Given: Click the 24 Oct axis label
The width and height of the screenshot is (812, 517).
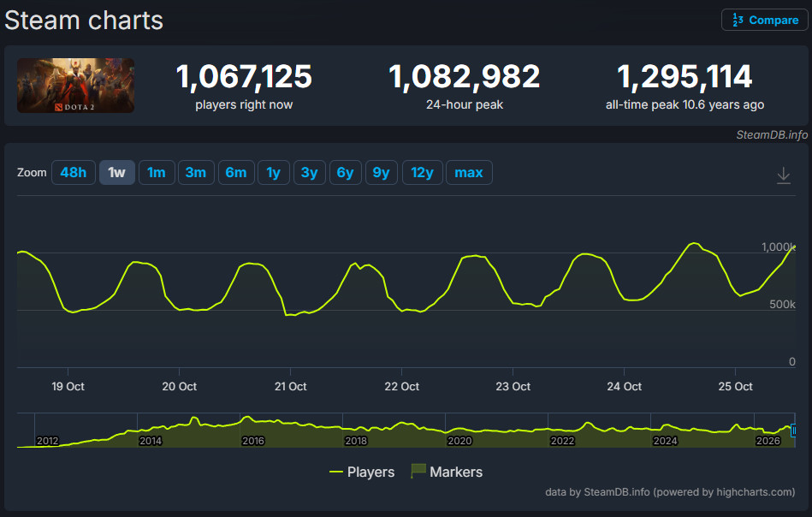Looking at the screenshot, I should (x=624, y=386).
